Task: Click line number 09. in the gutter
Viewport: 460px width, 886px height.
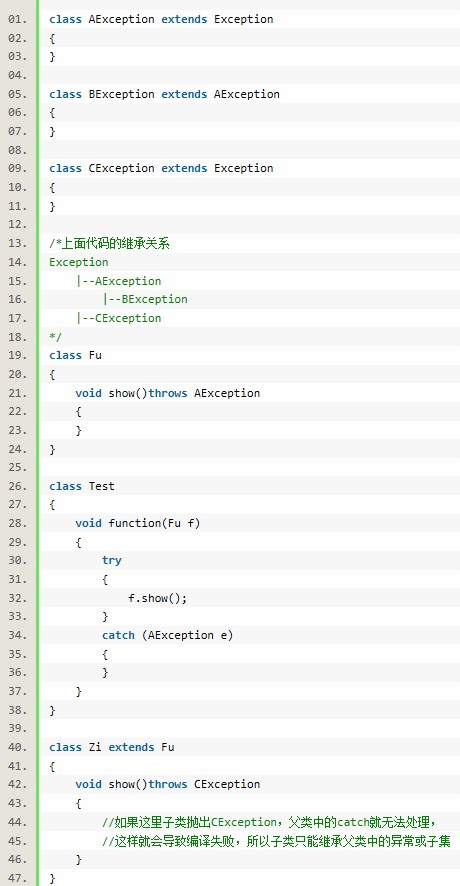Action: [x=18, y=168]
